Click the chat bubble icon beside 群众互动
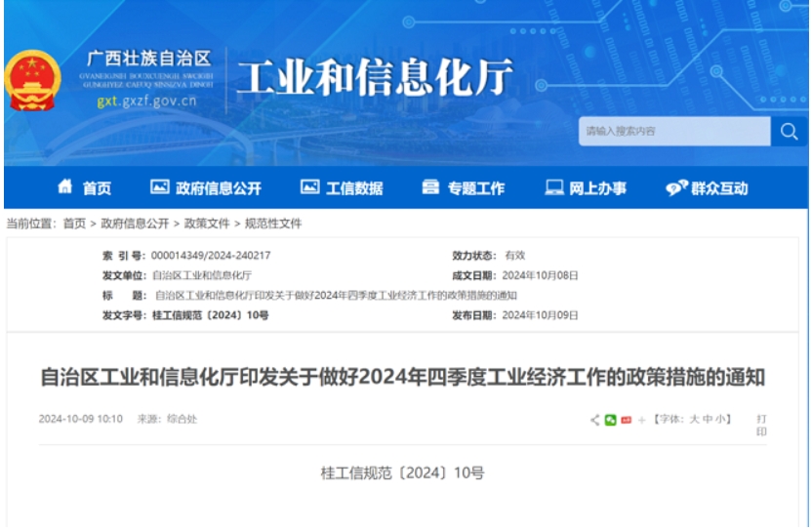This screenshot has height=531, width=812. [676, 188]
